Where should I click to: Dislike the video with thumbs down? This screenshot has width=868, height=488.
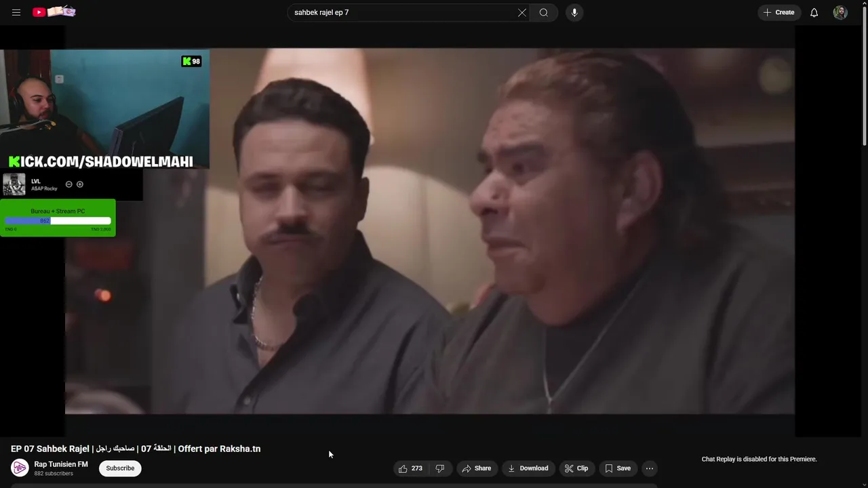440,468
